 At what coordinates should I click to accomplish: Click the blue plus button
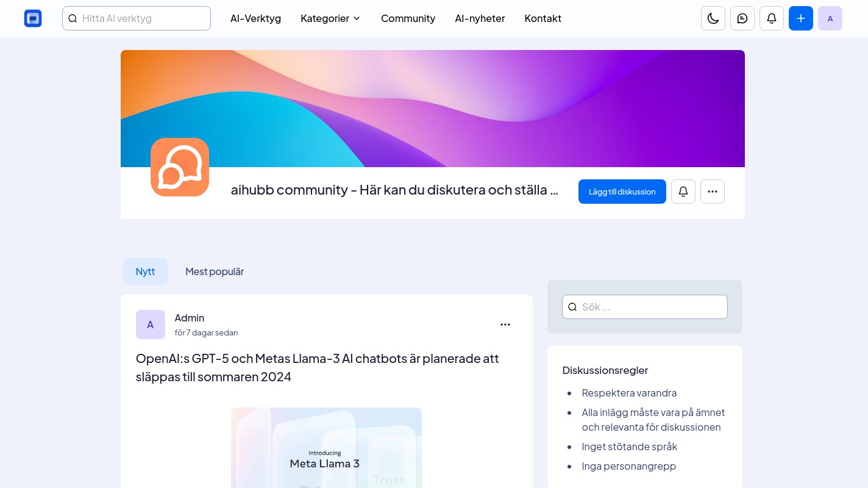click(x=801, y=18)
